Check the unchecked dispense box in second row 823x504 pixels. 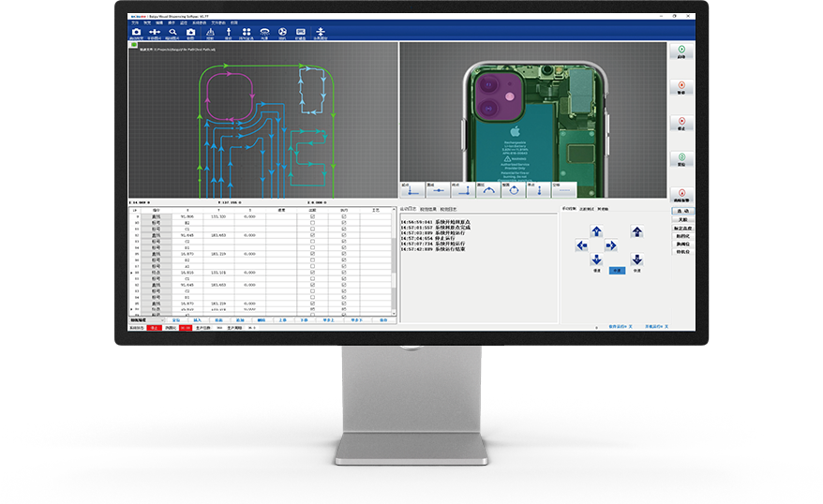312,222
